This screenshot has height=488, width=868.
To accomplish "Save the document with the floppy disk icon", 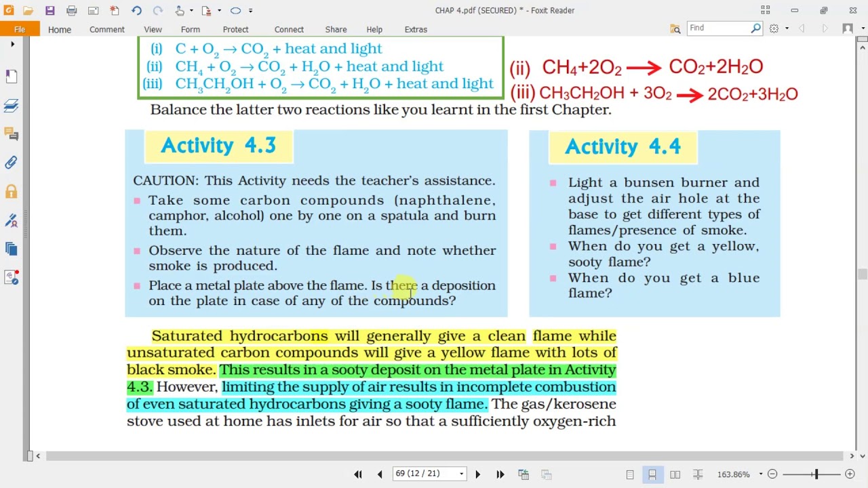I will pyautogui.click(x=50, y=10).
